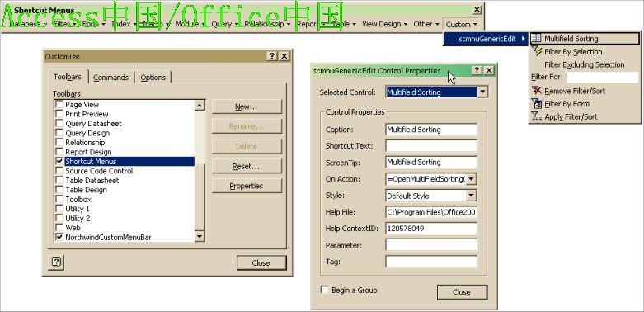The height and width of the screenshot is (312, 644).
Task: Click the ScreenTip text field
Action: point(431,163)
